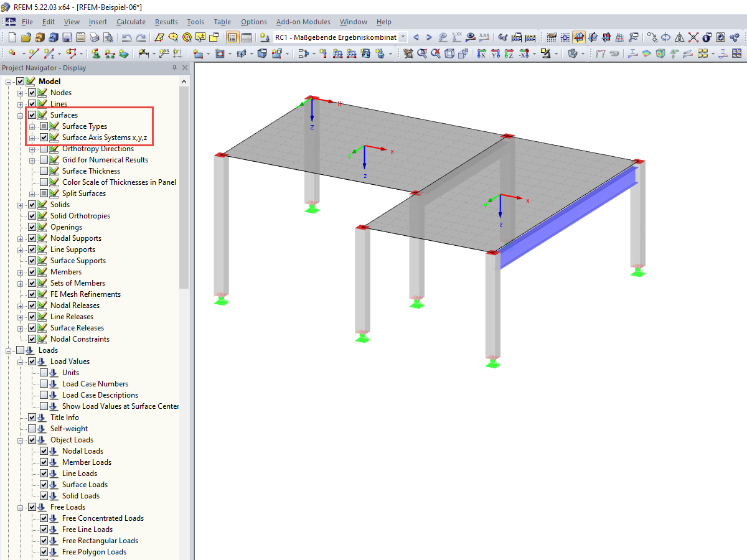The image size is (747, 560).
Task: Click the navigator vertical scrollbar
Action: tap(184, 187)
